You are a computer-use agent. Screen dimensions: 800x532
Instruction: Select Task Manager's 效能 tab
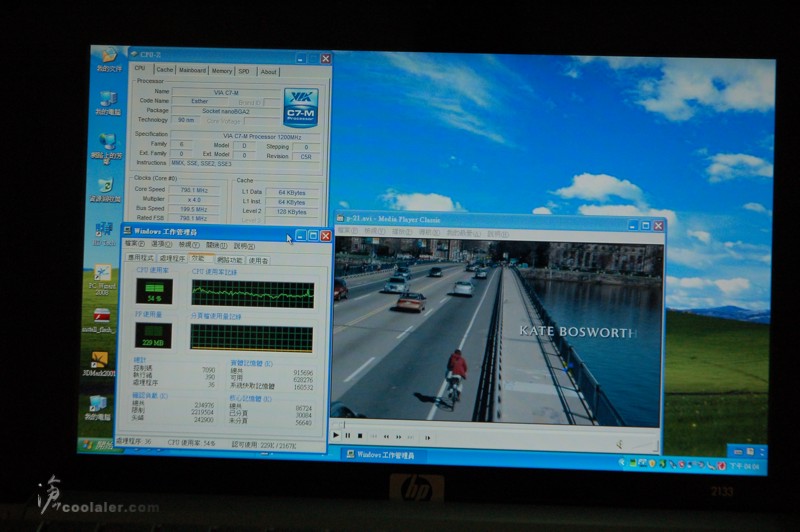[x=199, y=258]
